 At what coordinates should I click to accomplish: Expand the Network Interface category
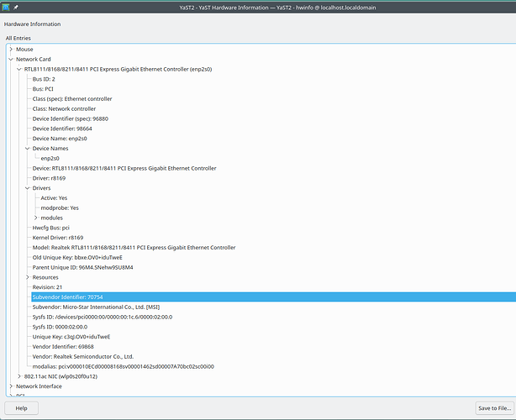pos(11,386)
